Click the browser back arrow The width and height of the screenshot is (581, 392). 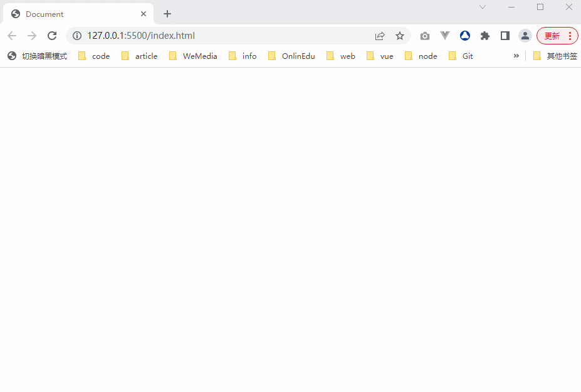pos(12,36)
